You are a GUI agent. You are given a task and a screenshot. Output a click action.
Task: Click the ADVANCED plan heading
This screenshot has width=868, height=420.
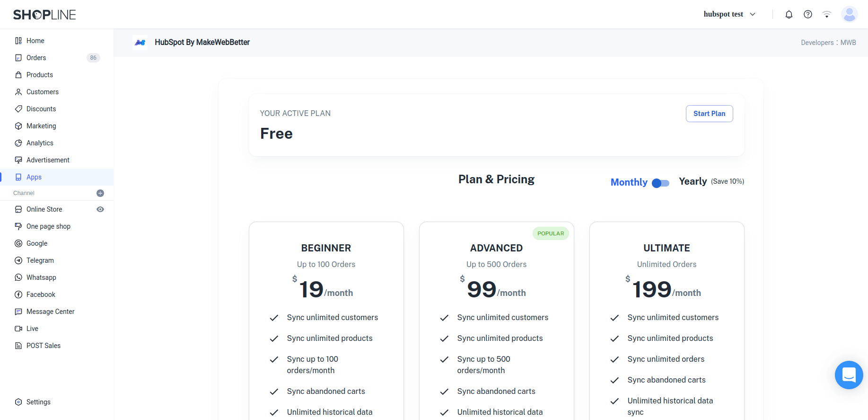(496, 248)
